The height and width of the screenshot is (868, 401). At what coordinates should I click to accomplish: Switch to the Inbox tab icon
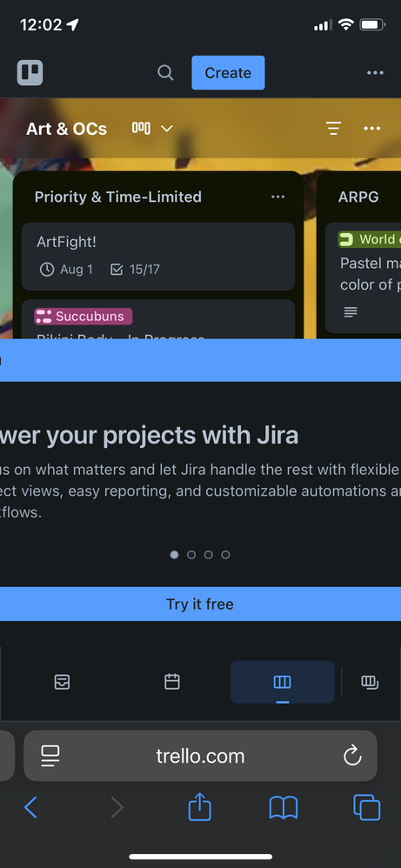point(62,682)
